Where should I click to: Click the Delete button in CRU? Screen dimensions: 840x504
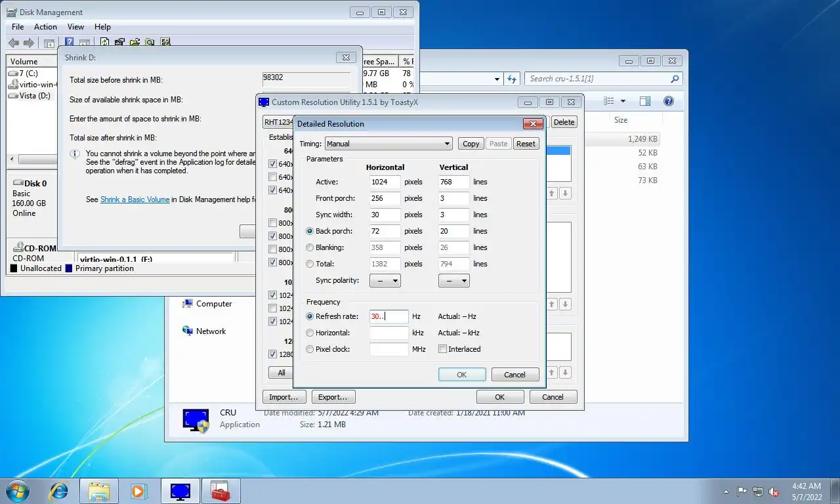(564, 122)
